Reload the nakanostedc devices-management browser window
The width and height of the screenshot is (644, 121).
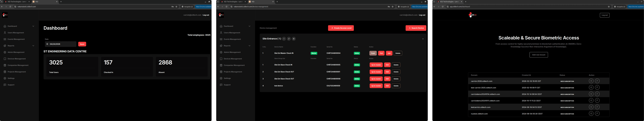pos(226,7)
